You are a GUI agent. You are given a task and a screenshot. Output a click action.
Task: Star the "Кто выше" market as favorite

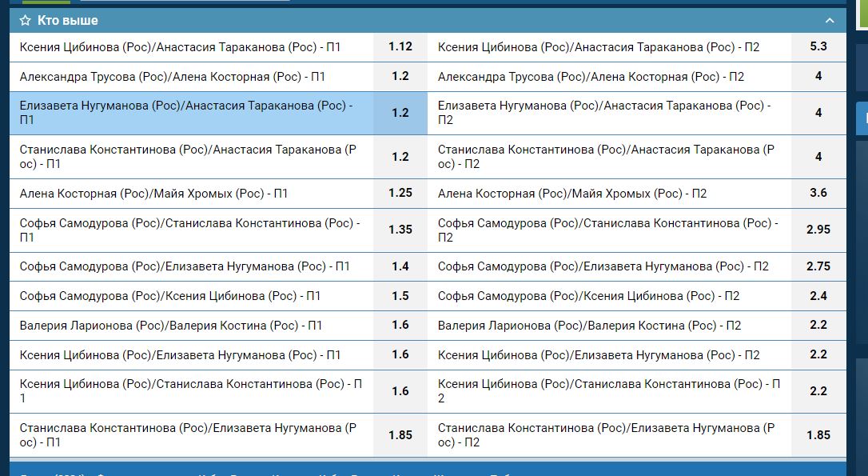pyautogui.click(x=26, y=20)
